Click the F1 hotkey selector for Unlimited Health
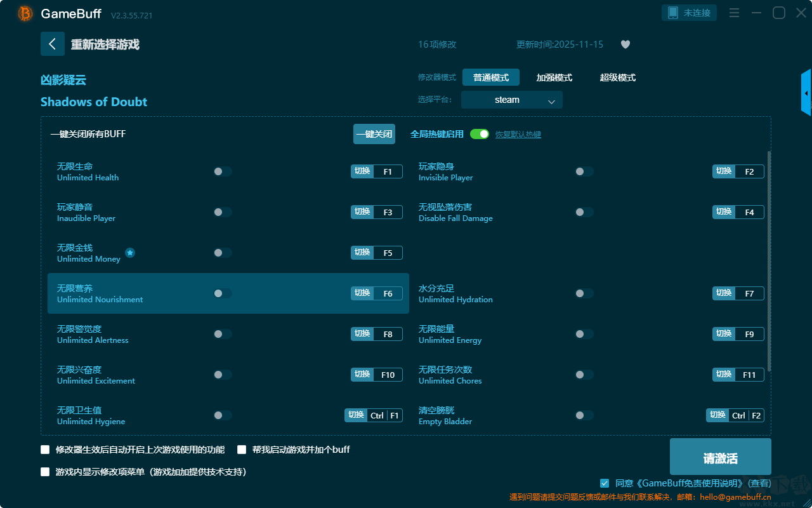 [x=388, y=171]
